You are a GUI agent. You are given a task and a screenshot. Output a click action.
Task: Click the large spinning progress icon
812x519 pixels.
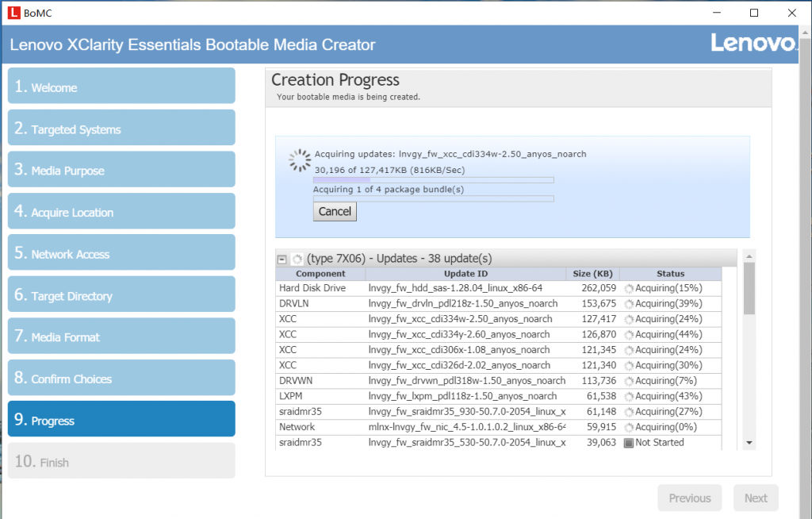(300, 161)
